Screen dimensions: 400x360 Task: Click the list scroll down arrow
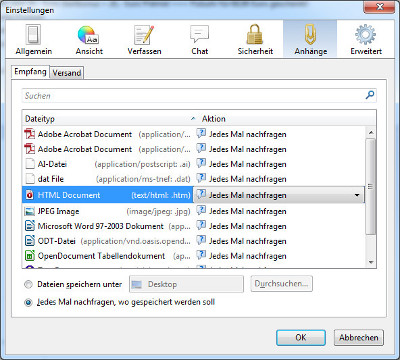click(371, 263)
